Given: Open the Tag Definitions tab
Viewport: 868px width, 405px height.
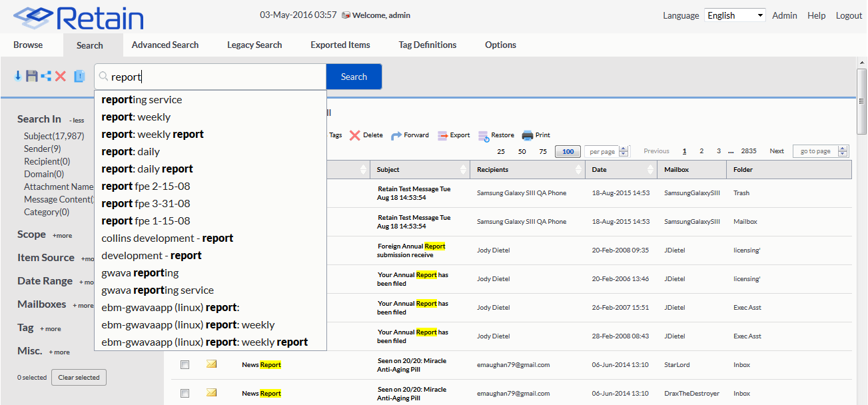Looking at the screenshot, I should [427, 45].
